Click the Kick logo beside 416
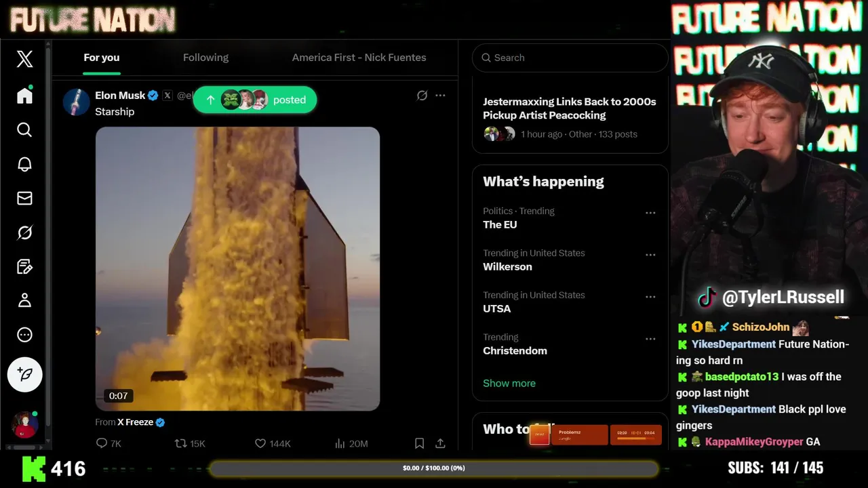The image size is (868, 488). tap(33, 468)
